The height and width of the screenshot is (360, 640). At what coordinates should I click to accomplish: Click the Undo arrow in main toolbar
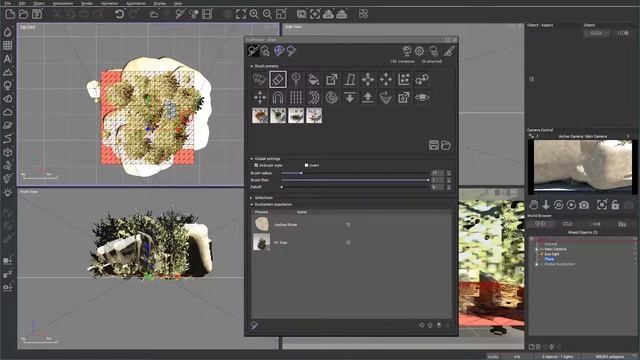[x=119, y=14]
